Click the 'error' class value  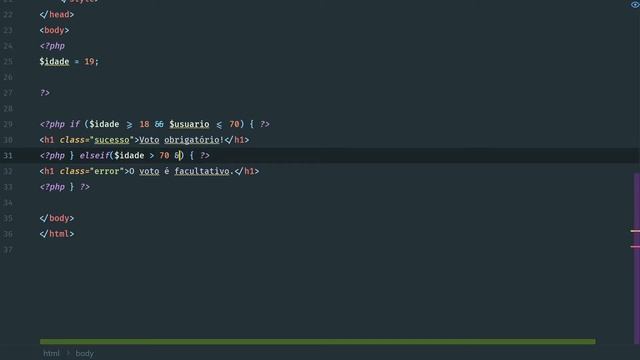(x=107, y=171)
